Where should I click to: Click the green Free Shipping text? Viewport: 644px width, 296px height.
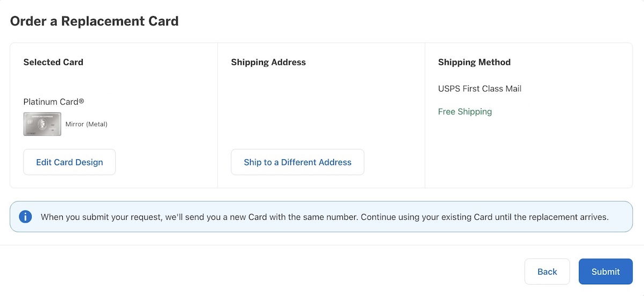pyautogui.click(x=465, y=112)
